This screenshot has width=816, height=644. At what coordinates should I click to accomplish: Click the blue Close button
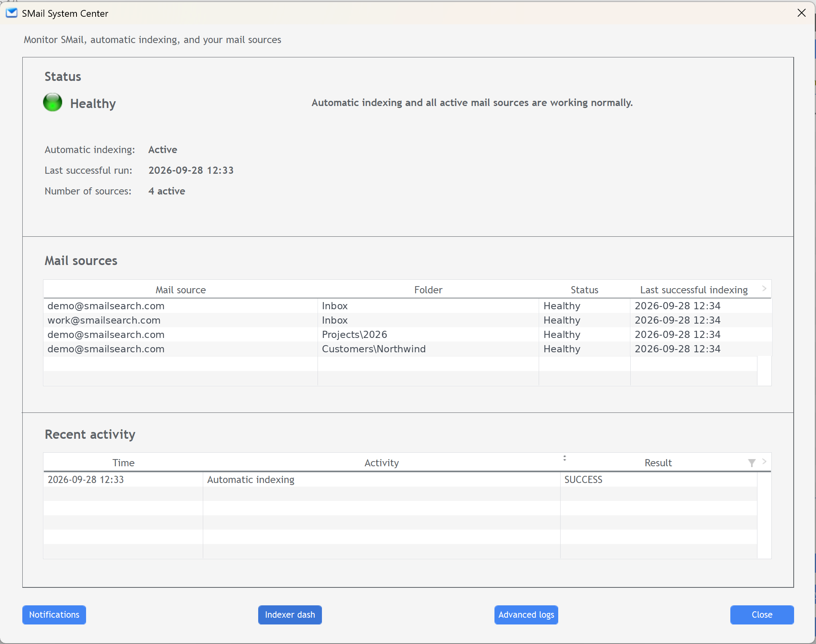pyautogui.click(x=762, y=615)
